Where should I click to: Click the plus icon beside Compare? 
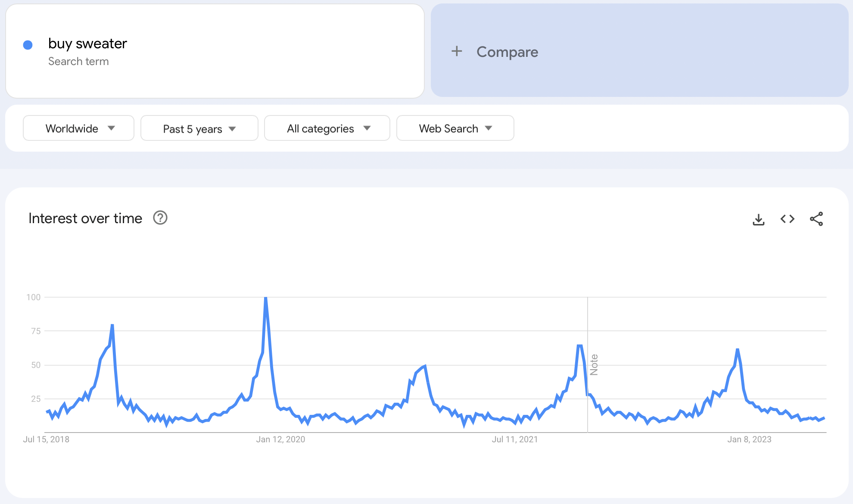457,52
